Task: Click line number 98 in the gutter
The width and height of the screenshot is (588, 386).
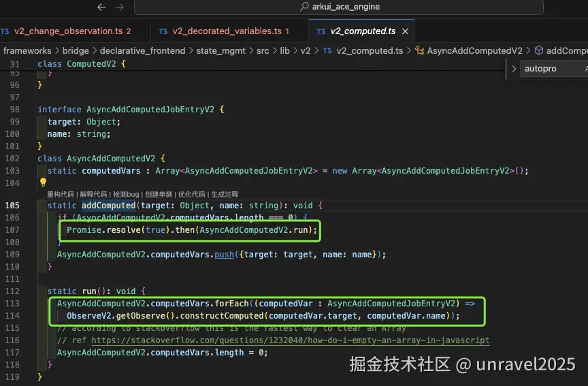Action: pos(14,110)
